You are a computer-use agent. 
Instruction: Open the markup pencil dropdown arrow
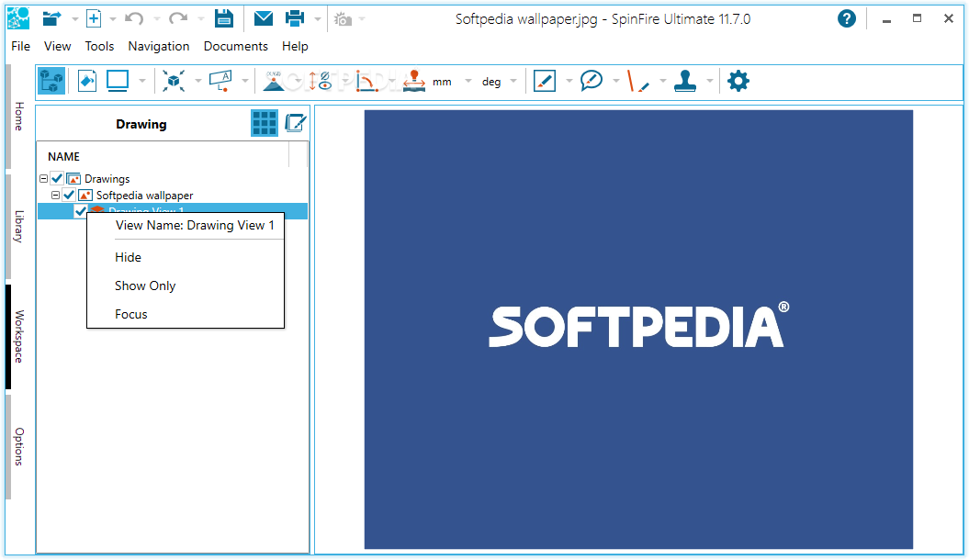pos(569,81)
